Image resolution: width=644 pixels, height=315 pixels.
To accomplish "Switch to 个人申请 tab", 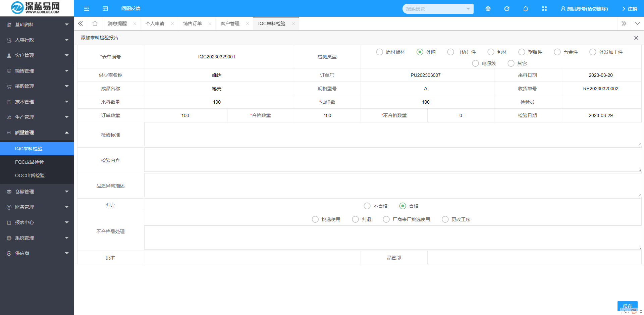I will click(x=155, y=23).
